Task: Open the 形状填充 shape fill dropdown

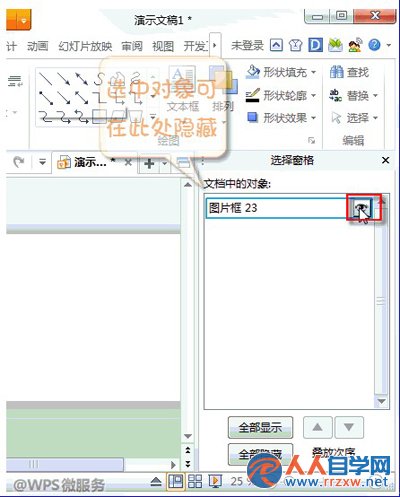Action: tap(281, 72)
